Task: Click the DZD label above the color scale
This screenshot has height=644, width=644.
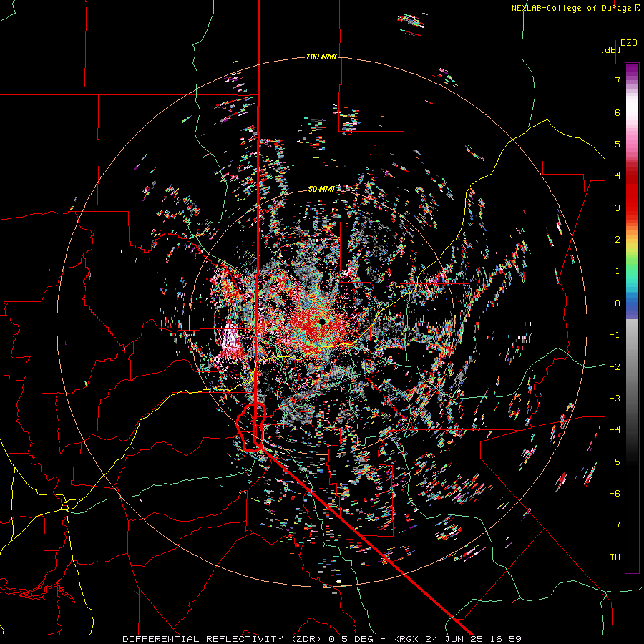Action: 629,43
